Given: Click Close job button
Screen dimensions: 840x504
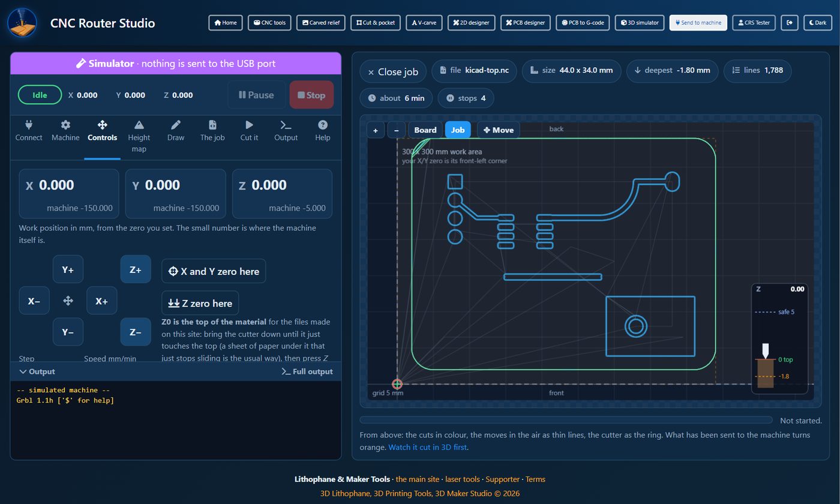Looking at the screenshot, I should (x=393, y=71).
